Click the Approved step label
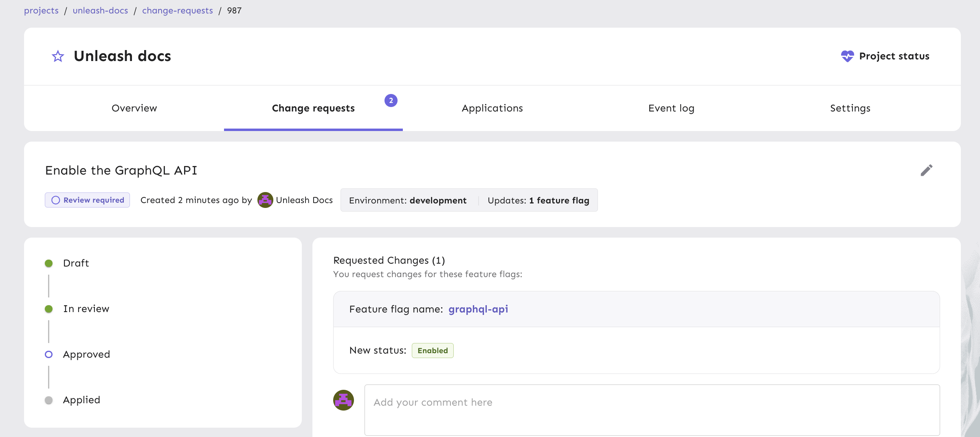 click(x=86, y=354)
